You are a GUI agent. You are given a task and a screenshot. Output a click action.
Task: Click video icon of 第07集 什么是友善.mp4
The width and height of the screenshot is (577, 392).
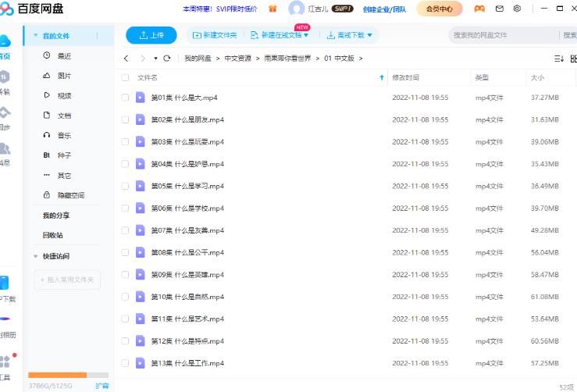coord(141,230)
